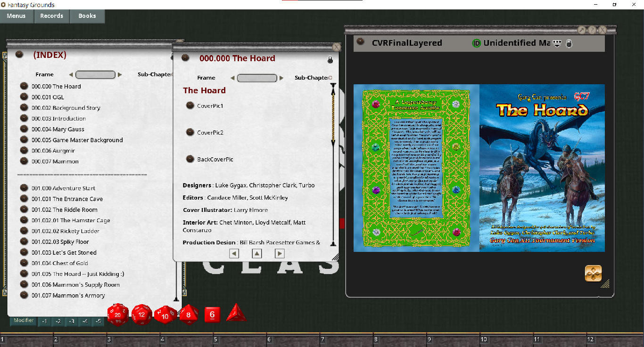
Task: Click The Hoard window scrollbar handle
Action: click(334, 116)
